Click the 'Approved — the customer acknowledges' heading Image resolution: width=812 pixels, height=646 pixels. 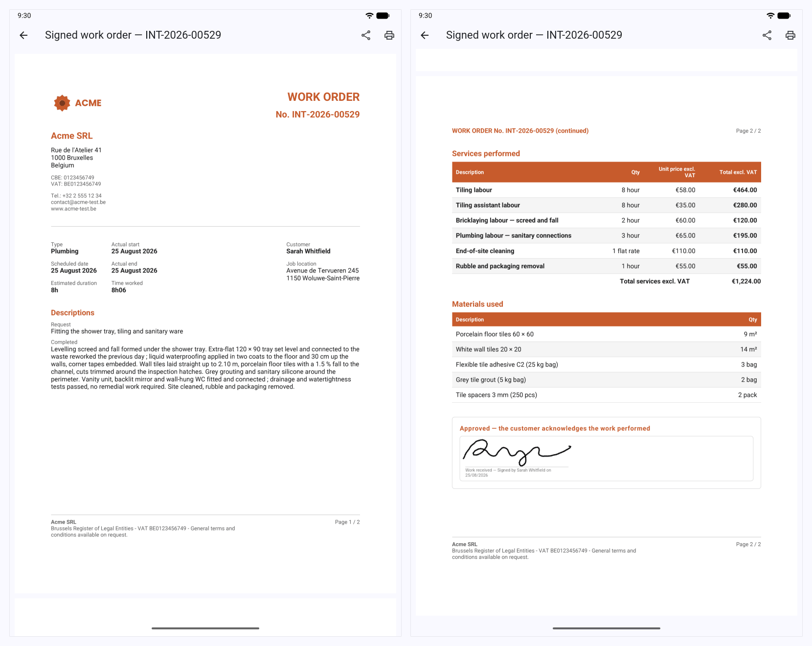(x=555, y=429)
